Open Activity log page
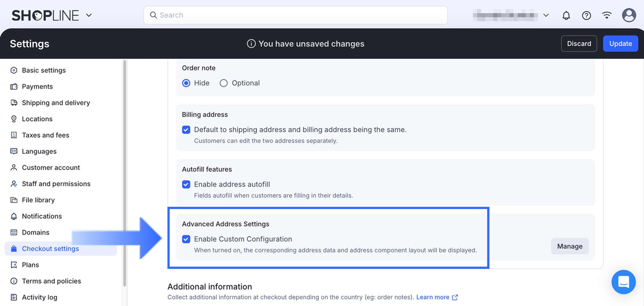This screenshot has width=644, height=306. click(39, 297)
